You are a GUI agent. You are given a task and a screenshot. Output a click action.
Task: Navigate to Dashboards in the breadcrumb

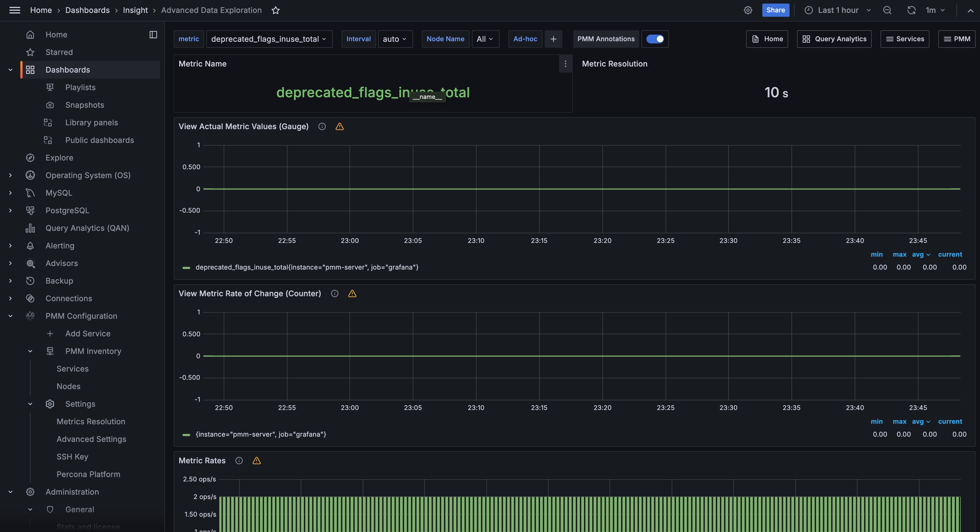[87, 10]
